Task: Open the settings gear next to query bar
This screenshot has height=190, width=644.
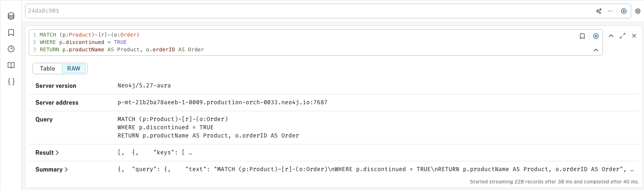Action: (x=638, y=11)
